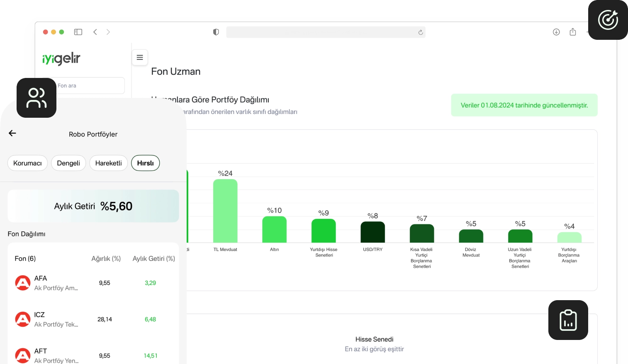Click Uzun Vadeli Yurtiçi Borçlanma %5 bar
Viewport: 628px width, 364px height.
click(x=520, y=236)
